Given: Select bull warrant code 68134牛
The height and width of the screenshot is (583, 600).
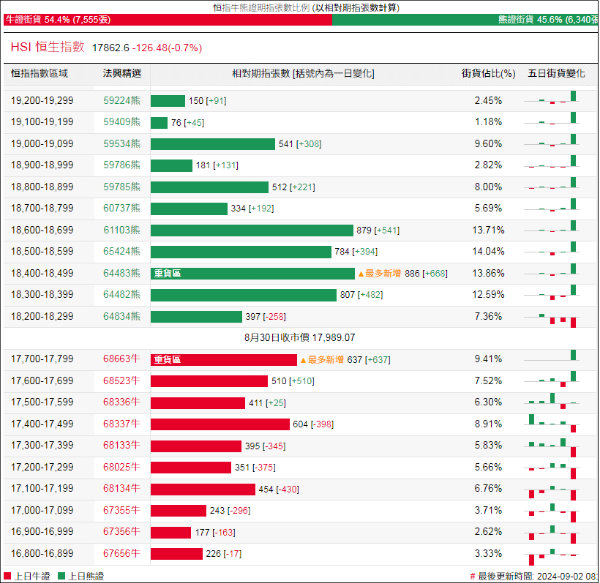Looking at the screenshot, I should coord(122,489).
